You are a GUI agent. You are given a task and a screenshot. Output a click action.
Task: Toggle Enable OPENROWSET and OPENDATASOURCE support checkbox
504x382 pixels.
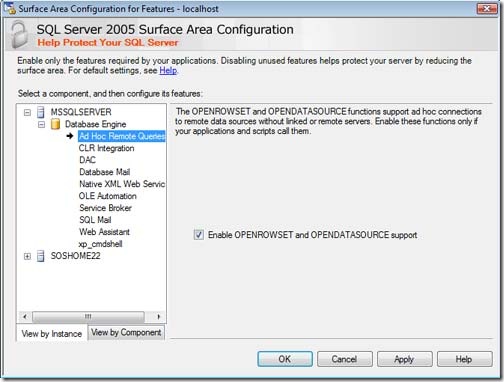[x=199, y=235]
